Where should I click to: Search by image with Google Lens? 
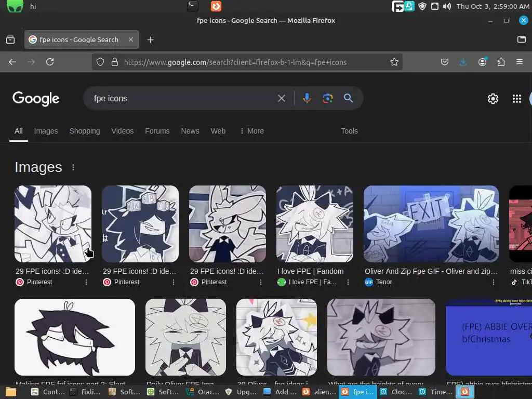327,98
